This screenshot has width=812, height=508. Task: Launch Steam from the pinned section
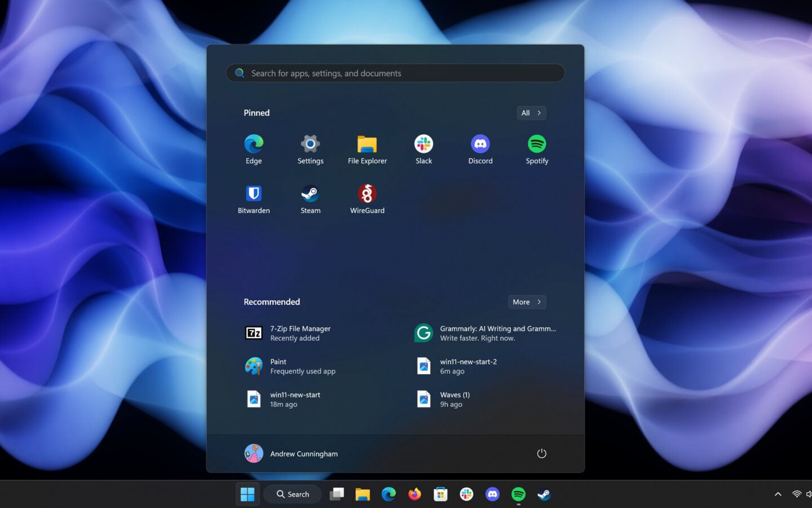point(310,198)
